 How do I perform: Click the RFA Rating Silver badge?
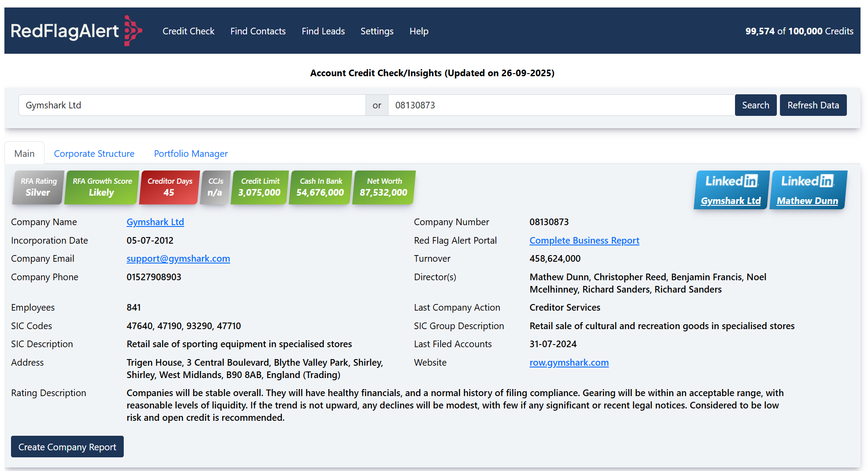(x=38, y=187)
